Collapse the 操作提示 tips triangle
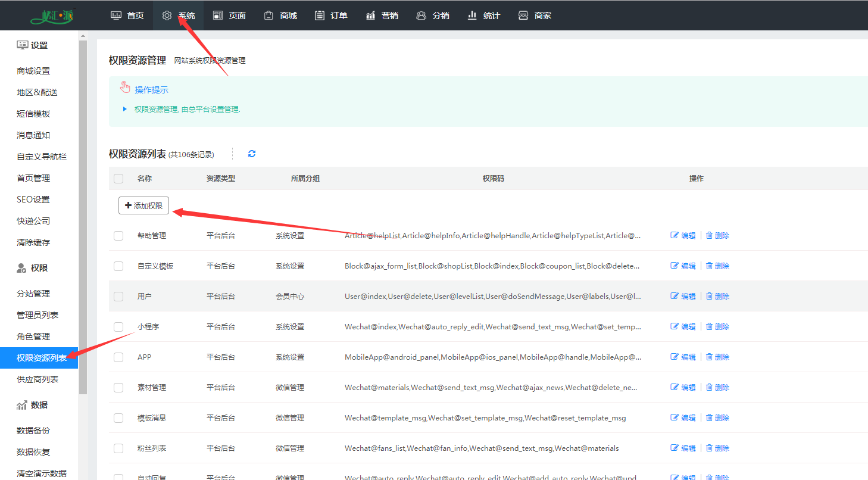Viewport: 868px width, 480px height. [124, 109]
